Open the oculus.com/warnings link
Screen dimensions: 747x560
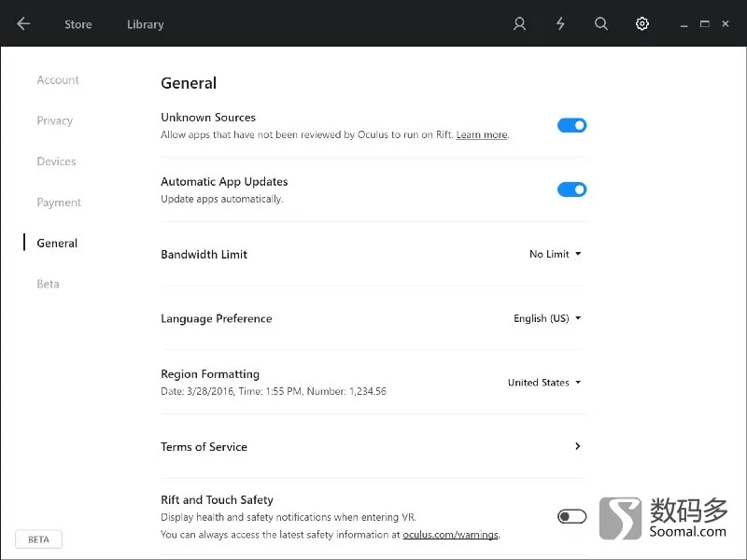click(x=451, y=535)
